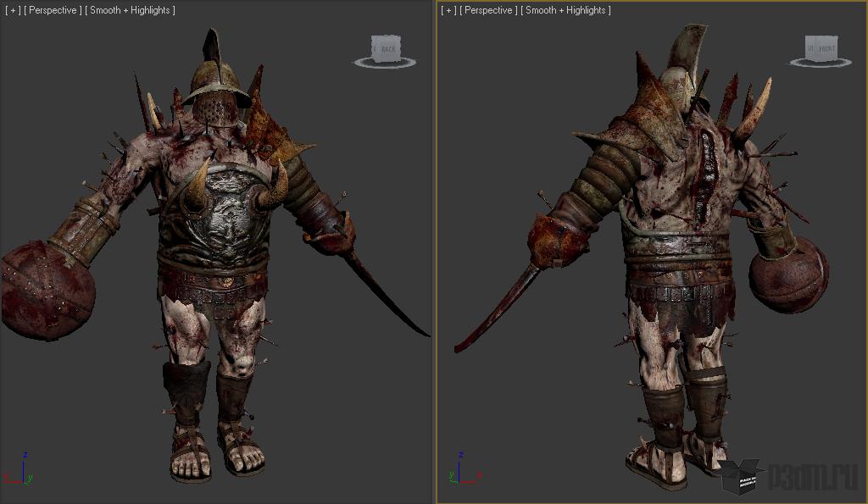Click the BACK face of the left ViewCube
This screenshot has width=868, height=504.
click(x=387, y=49)
